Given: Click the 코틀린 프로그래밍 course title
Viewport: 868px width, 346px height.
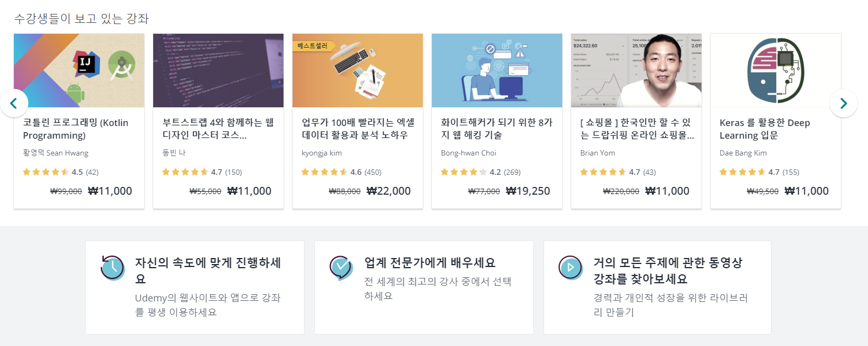Looking at the screenshot, I should pos(75,129).
